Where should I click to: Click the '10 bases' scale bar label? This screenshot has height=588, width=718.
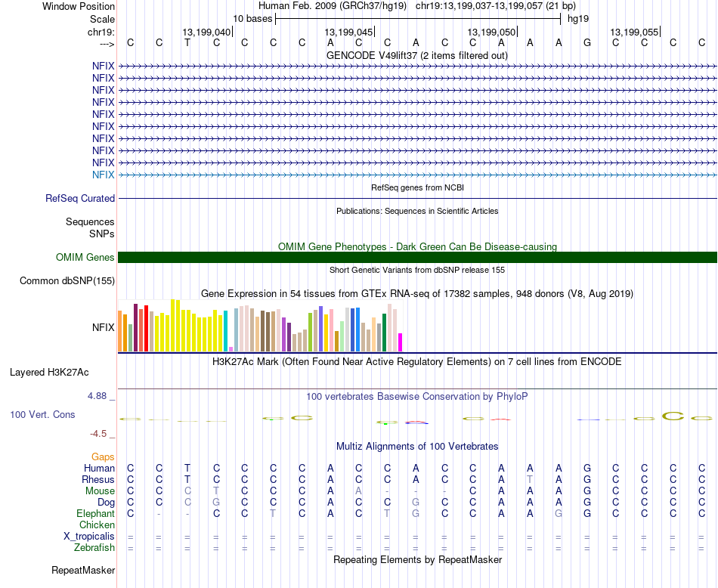click(x=252, y=19)
